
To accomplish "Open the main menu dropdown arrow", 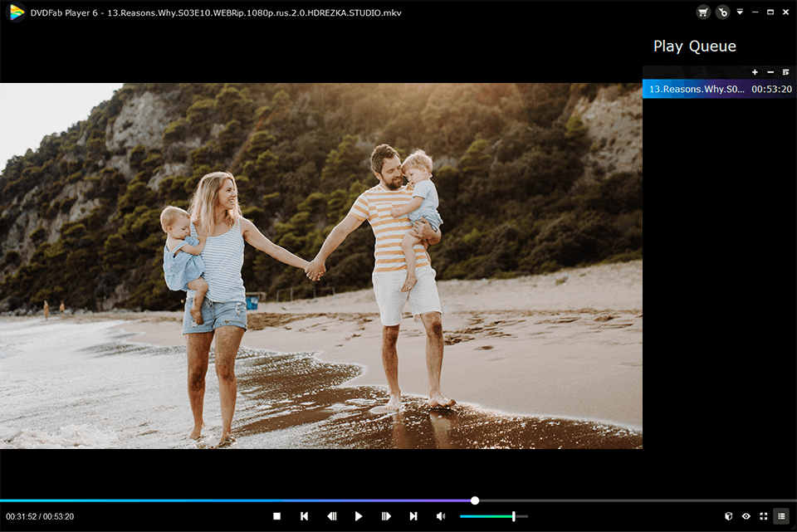I will 739,12.
